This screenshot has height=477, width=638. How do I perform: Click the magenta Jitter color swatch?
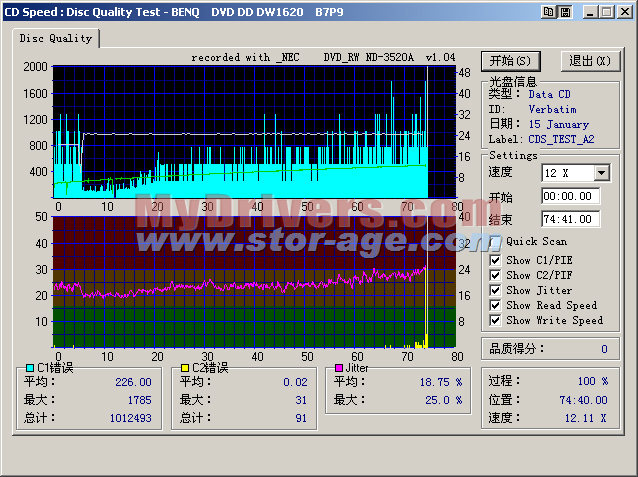[x=338, y=368]
